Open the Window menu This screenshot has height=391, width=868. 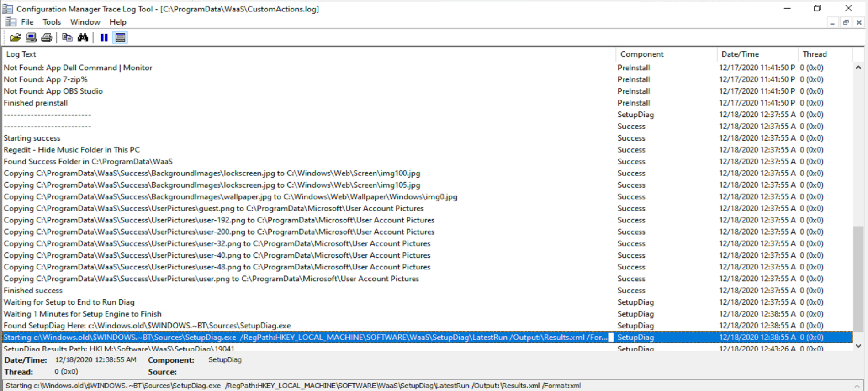[x=85, y=22]
